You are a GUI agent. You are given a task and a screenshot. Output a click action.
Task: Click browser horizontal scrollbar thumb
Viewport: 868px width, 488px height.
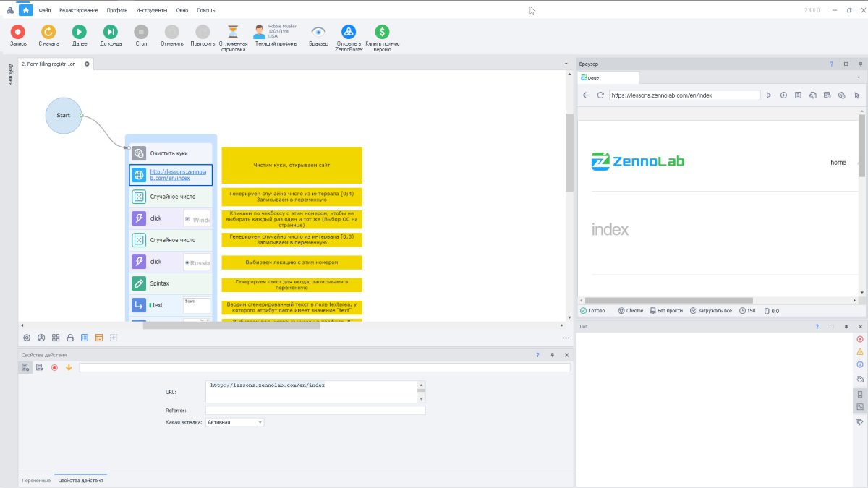(x=669, y=300)
